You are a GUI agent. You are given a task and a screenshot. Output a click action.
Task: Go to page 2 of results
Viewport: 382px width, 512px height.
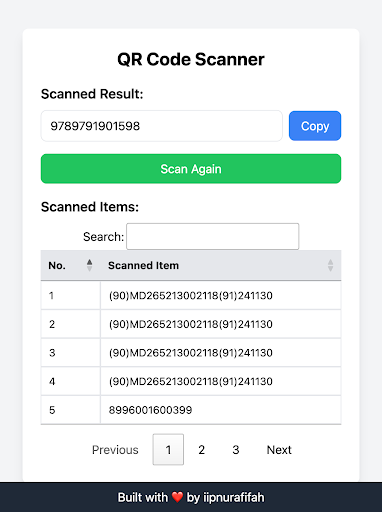[x=201, y=450]
